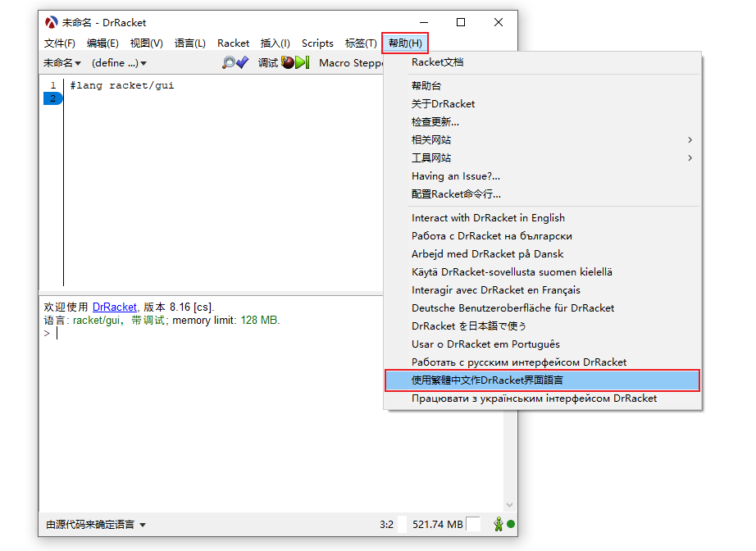Choose the Russian русским интерфейсом option

point(543,362)
